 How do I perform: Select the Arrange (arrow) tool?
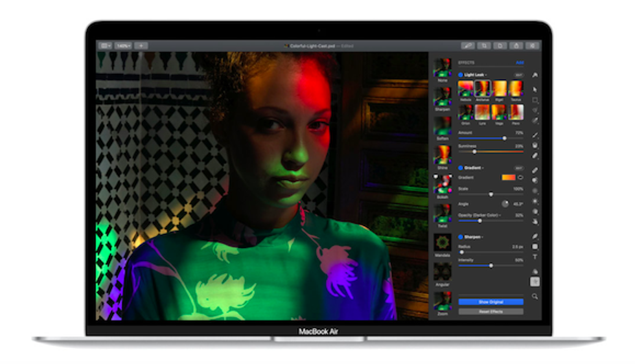tap(535, 89)
